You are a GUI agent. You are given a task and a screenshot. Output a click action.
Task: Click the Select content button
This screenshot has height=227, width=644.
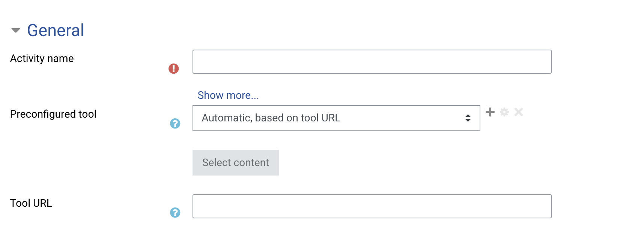(x=236, y=163)
